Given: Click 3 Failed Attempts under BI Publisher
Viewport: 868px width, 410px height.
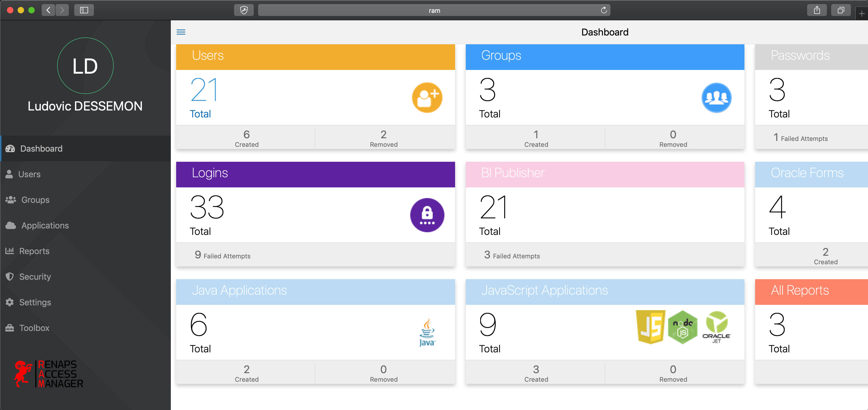Looking at the screenshot, I should click(512, 255).
